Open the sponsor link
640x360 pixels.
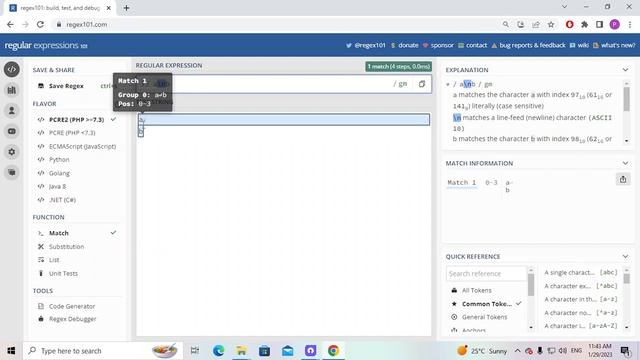(x=438, y=45)
